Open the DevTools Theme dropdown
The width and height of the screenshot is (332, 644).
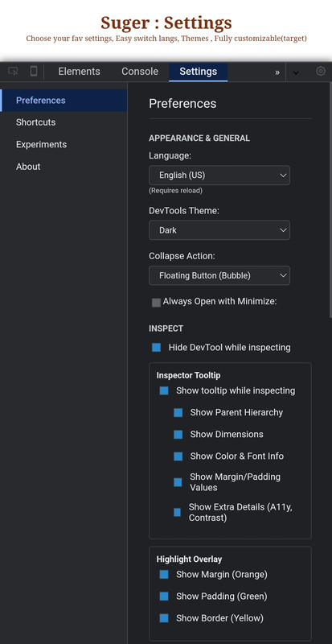(x=219, y=230)
